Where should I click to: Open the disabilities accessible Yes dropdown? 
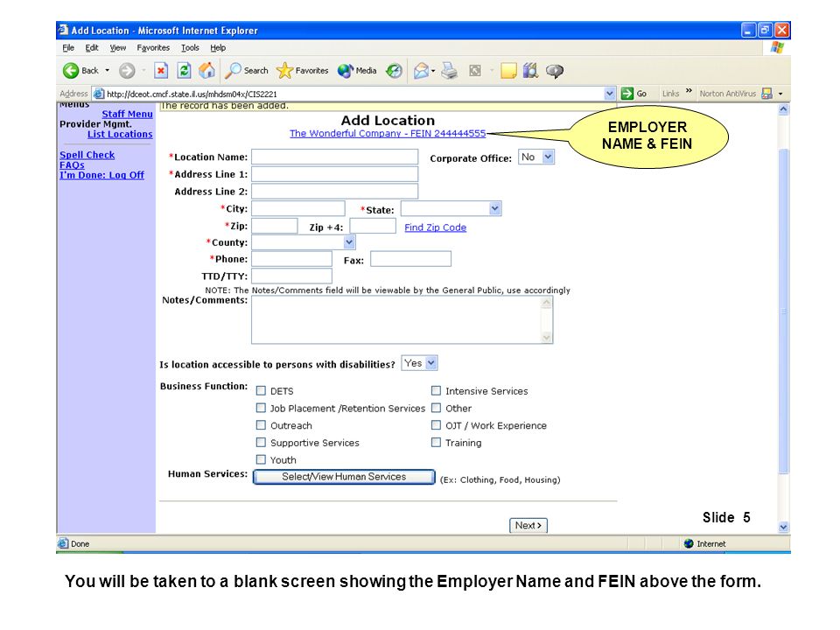(x=419, y=362)
